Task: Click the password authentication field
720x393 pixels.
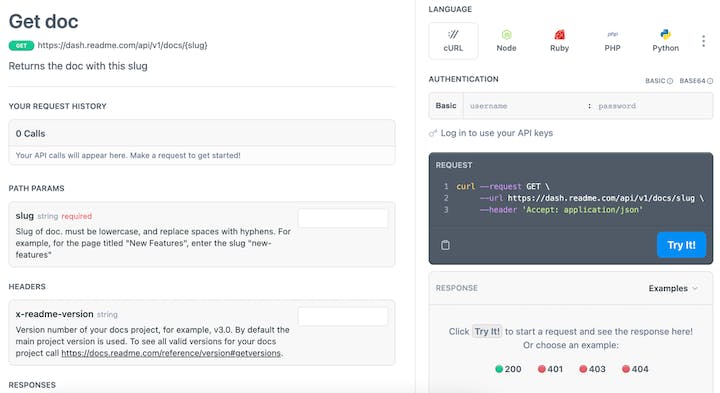Action: [x=652, y=106]
